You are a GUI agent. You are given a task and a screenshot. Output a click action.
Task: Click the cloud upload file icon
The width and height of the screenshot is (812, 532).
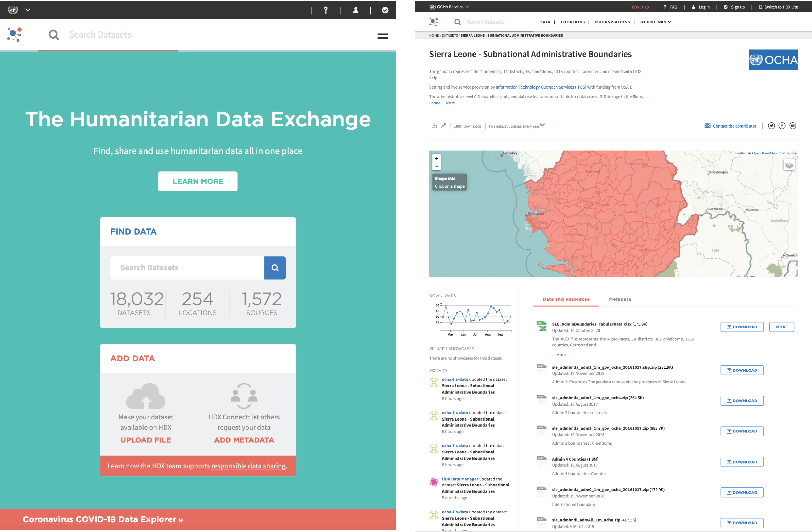coord(146,396)
